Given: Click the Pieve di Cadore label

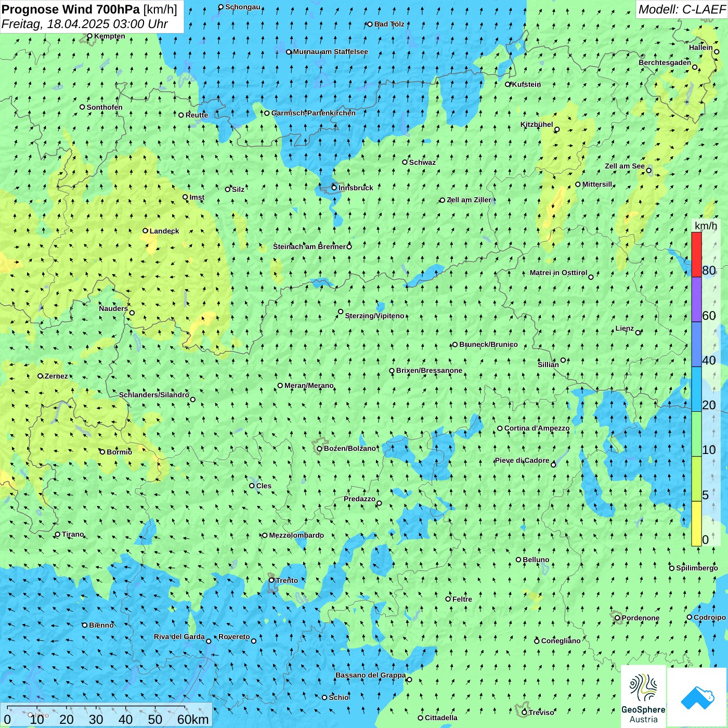Looking at the screenshot, I should click(x=522, y=460).
